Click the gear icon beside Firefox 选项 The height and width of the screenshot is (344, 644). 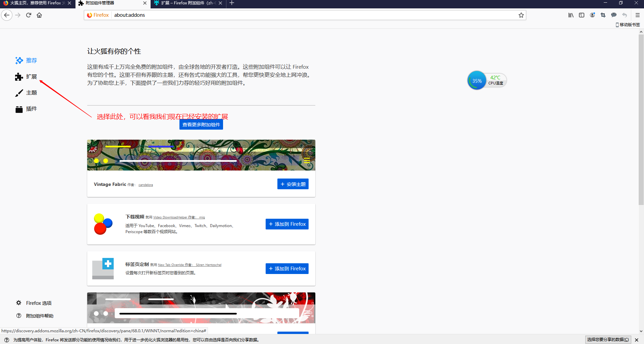19,303
